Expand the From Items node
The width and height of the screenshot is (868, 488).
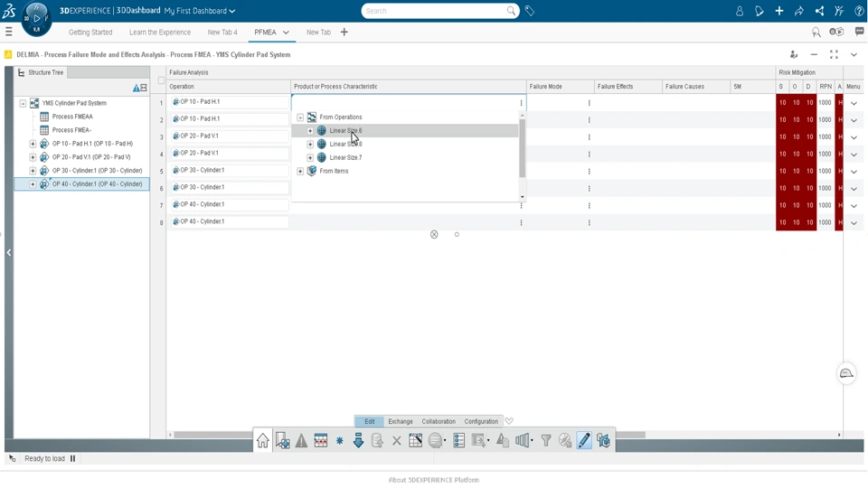tap(300, 171)
